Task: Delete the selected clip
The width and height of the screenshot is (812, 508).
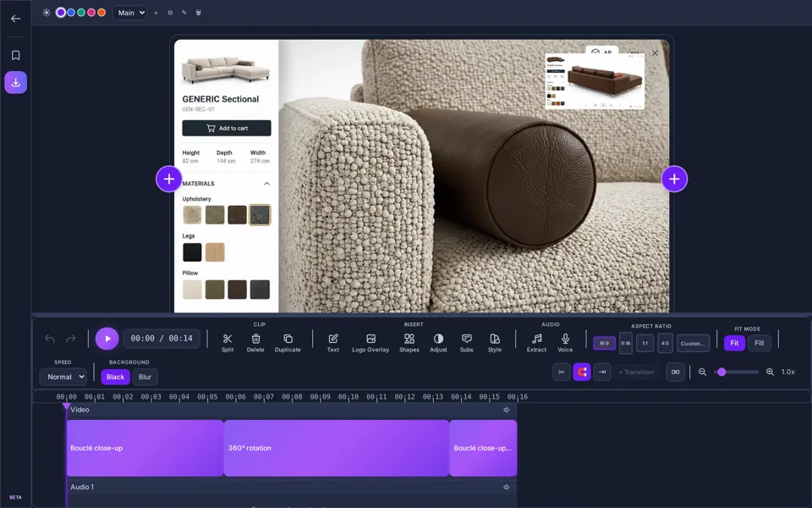Action: (x=255, y=343)
